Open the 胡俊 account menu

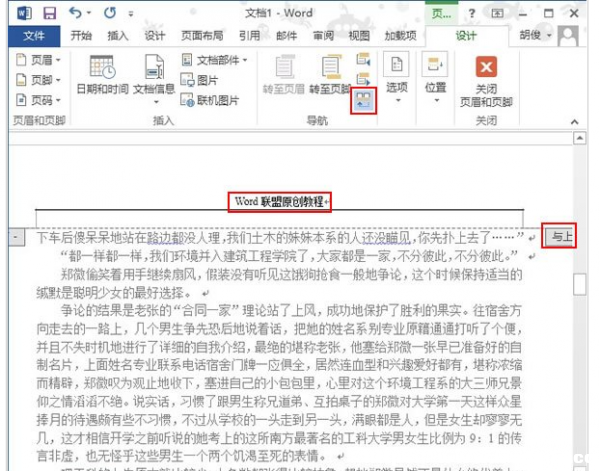click(x=536, y=36)
